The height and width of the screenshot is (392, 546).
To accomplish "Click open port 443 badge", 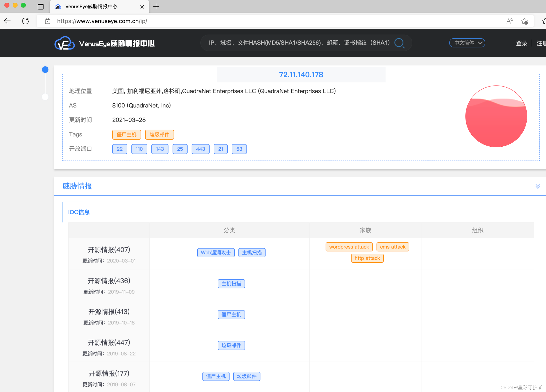I will pyautogui.click(x=200, y=149).
